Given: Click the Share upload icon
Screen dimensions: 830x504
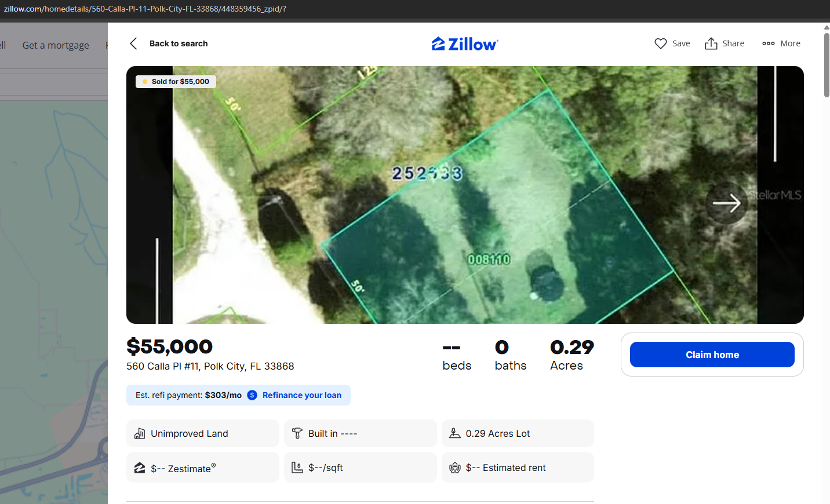Looking at the screenshot, I should click(711, 43).
